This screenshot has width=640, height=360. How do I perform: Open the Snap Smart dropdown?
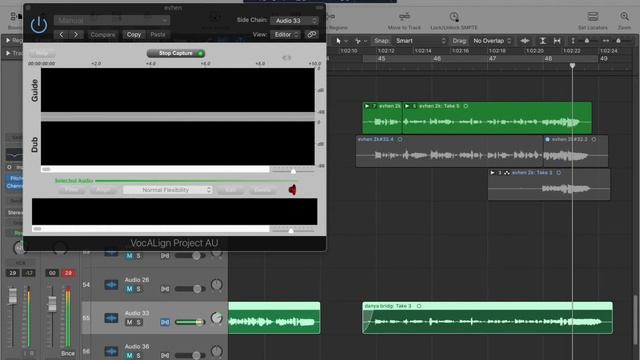(x=420, y=41)
